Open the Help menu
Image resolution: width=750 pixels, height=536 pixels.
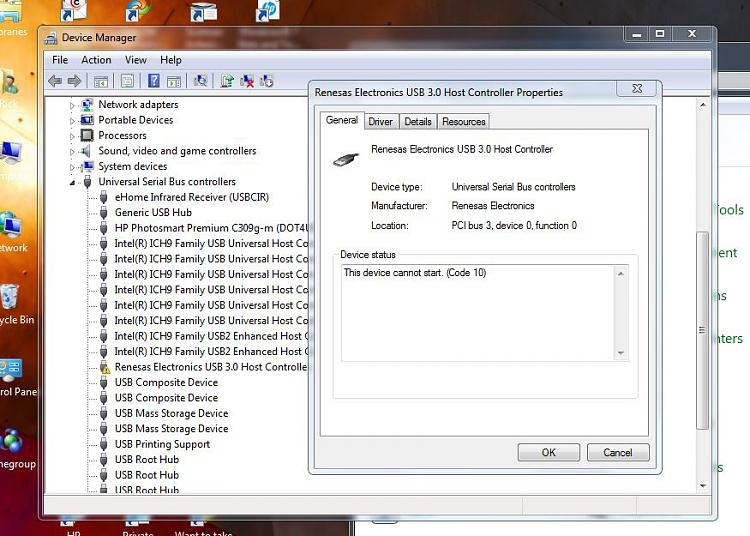coord(171,60)
